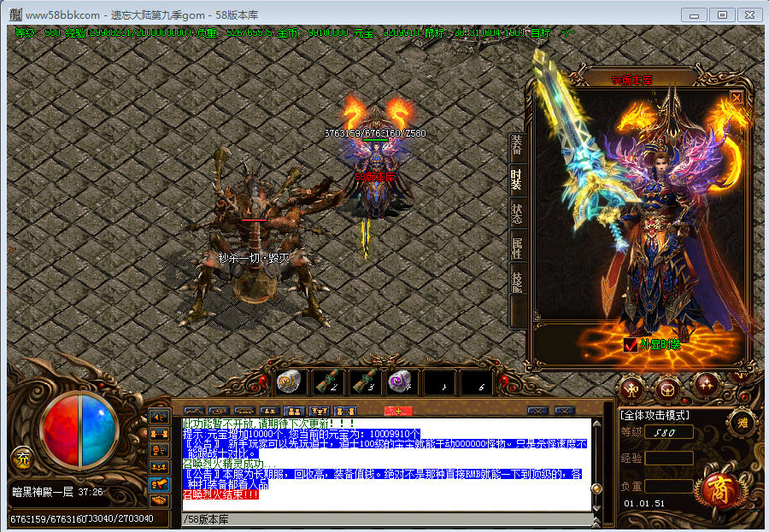Close the character panel with the X
This screenshot has height=532, width=769.
click(x=737, y=97)
